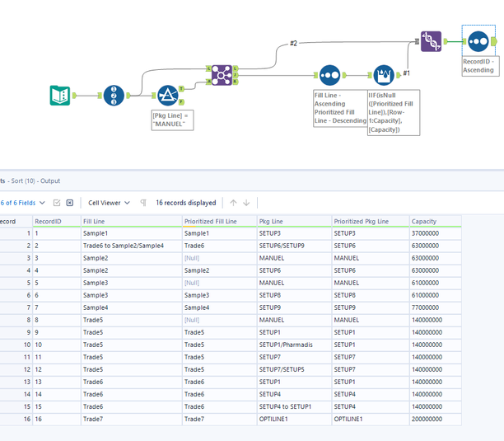
Task: Click the next record down arrow
Action: tap(246, 203)
